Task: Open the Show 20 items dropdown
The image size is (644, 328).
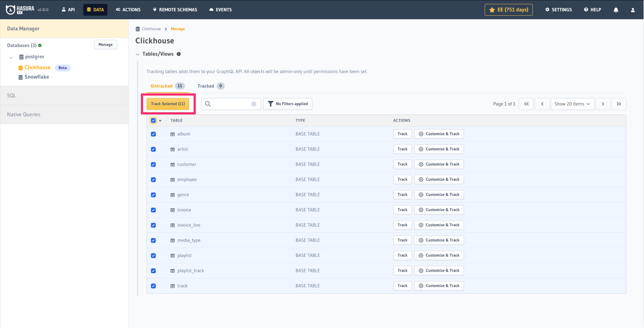Action: [572, 104]
